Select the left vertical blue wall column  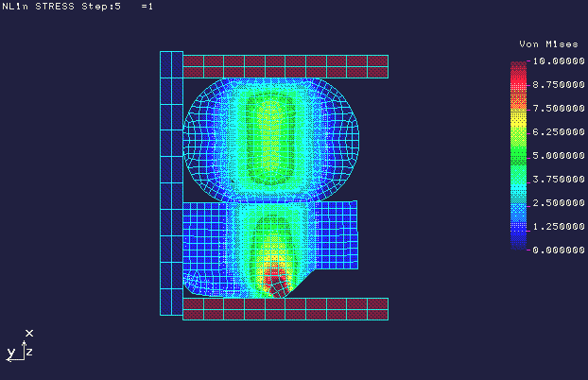(170, 181)
